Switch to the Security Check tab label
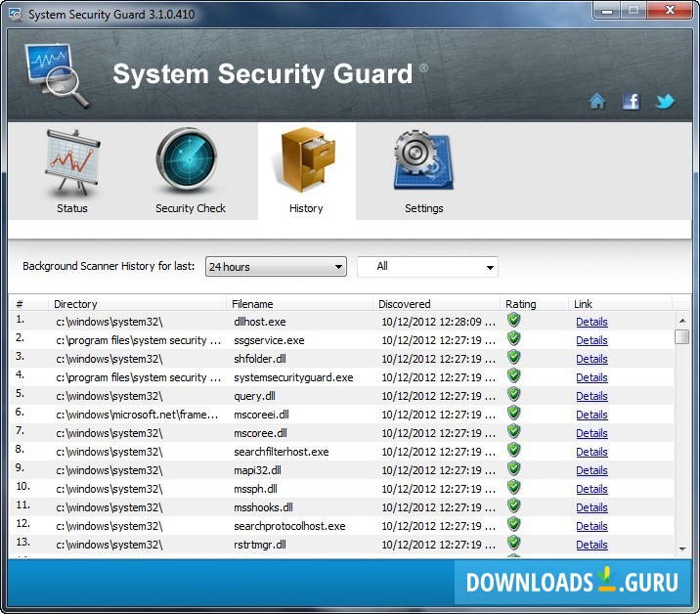Image resolution: width=700 pixels, height=614 pixels. [x=191, y=208]
